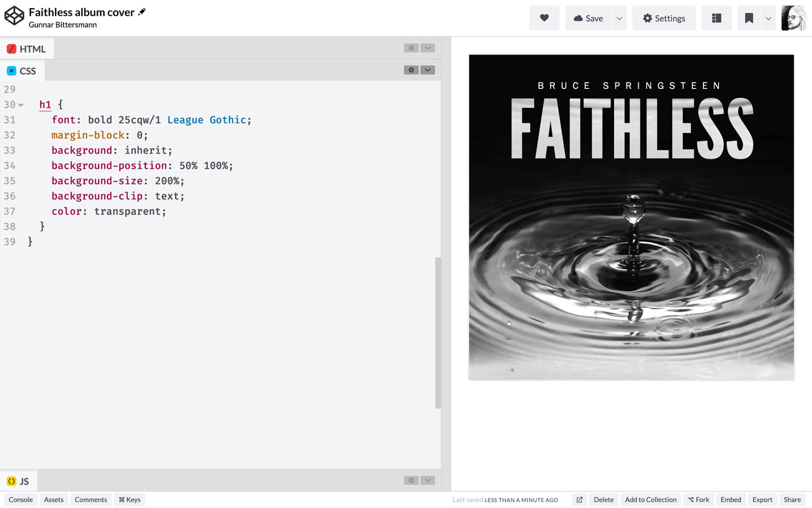Click the pencil icon to edit pen title
812x508 pixels.
(142, 12)
